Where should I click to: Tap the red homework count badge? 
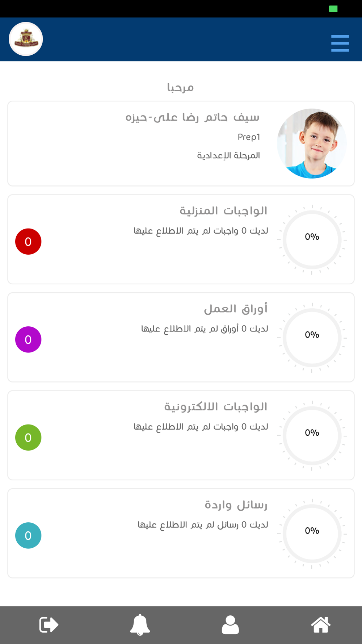pos(28,242)
